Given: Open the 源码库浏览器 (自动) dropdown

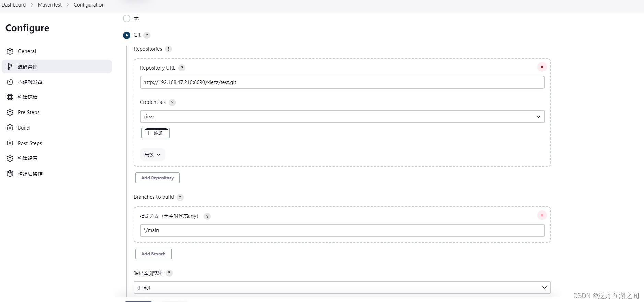Looking at the screenshot, I should point(342,288).
